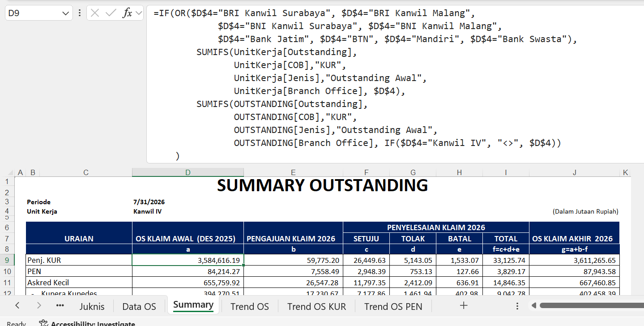Select row 9 header
This screenshot has height=326, width=644.
[x=7, y=260]
